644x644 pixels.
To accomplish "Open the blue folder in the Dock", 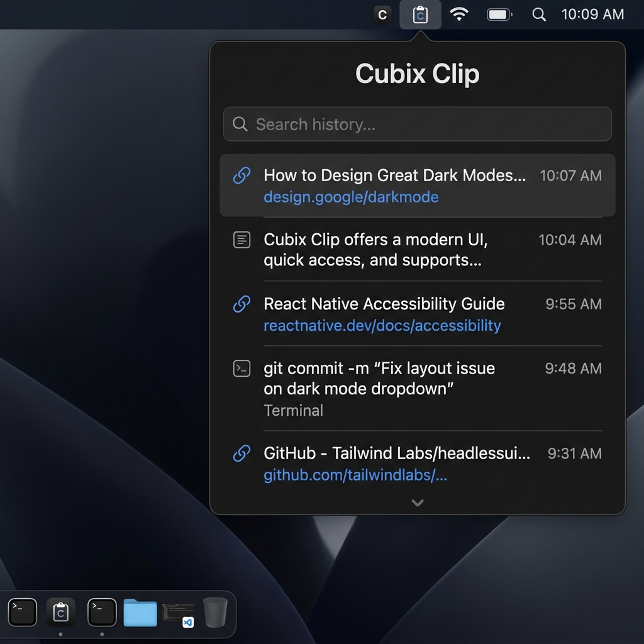I will [140, 613].
